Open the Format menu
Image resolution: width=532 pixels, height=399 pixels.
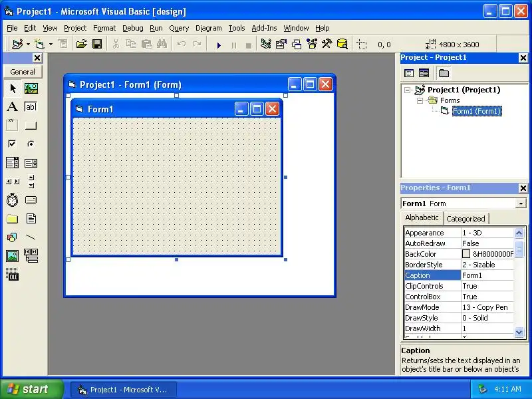(x=104, y=28)
